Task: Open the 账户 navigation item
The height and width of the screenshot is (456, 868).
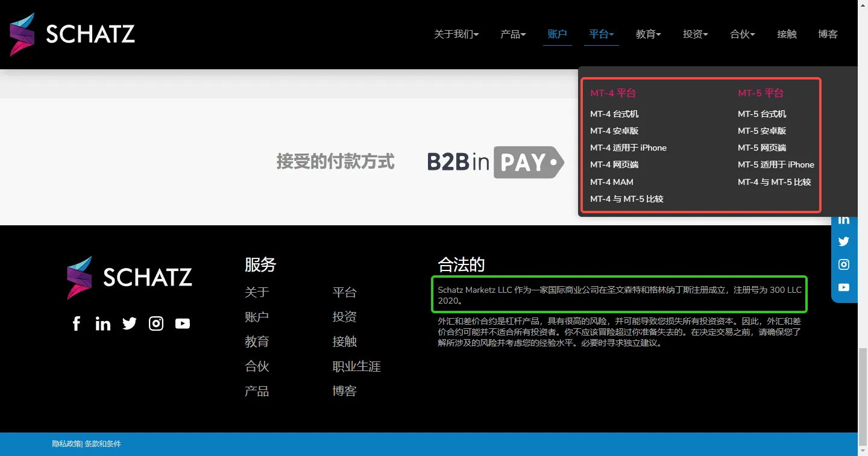Action: (558, 34)
